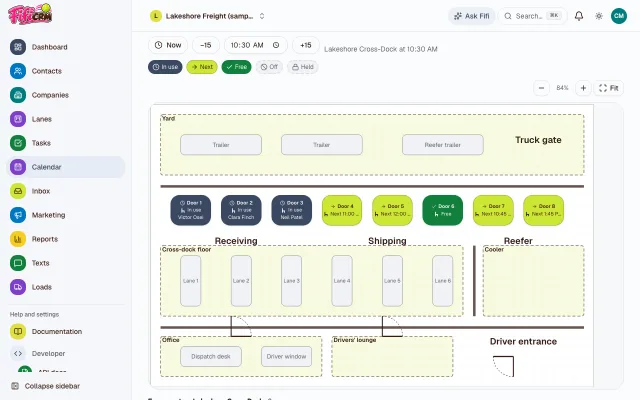Open the notifications bell
This screenshot has width=640, height=400.
coord(579,16)
